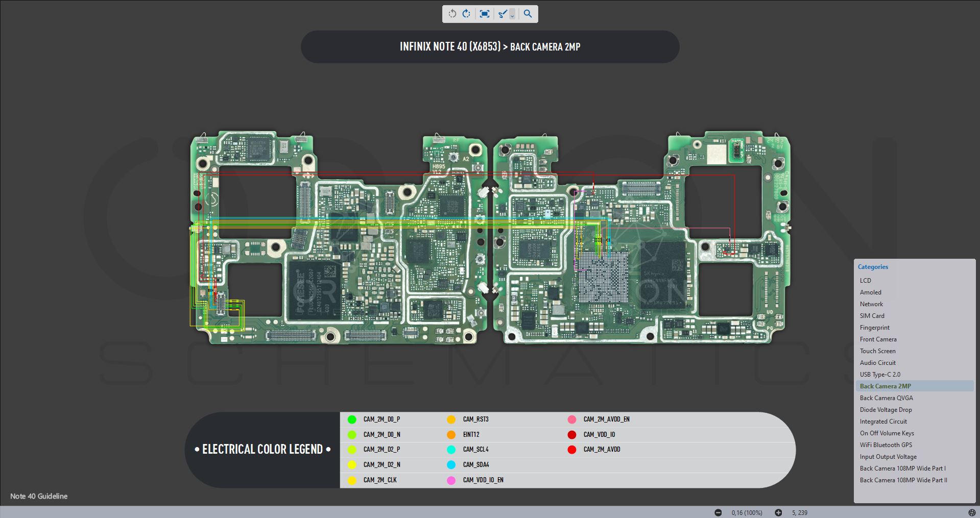Click the CAM_VDD_IO_EN pink legend swatch
Image resolution: width=980 pixels, height=518 pixels.
pyautogui.click(x=451, y=480)
